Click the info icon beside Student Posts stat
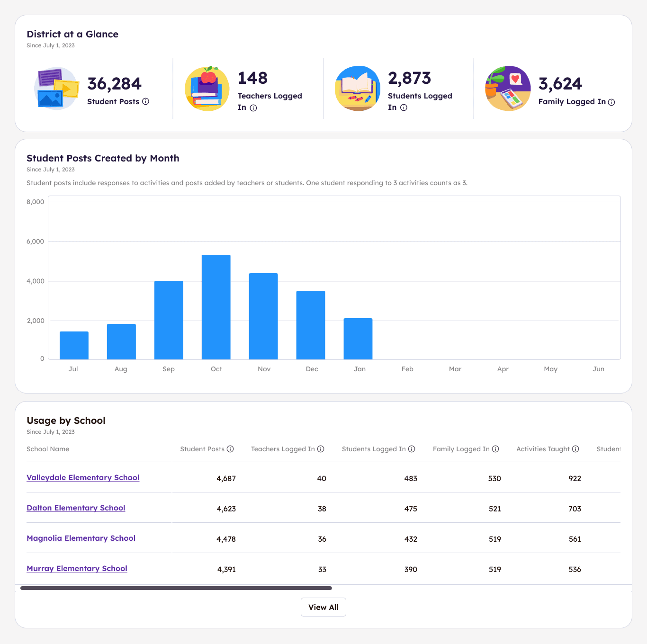The height and width of the screenshot is (644, 647). click(x=145, y=102)
